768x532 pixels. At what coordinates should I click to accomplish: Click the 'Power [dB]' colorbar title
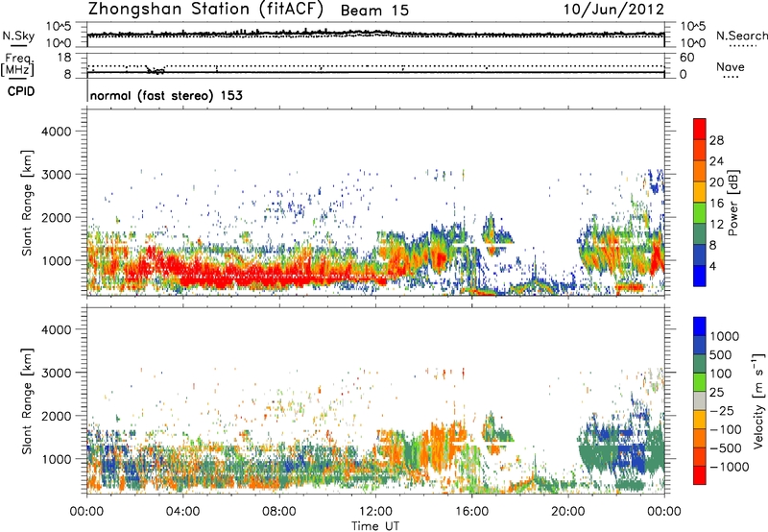(732, 203)
